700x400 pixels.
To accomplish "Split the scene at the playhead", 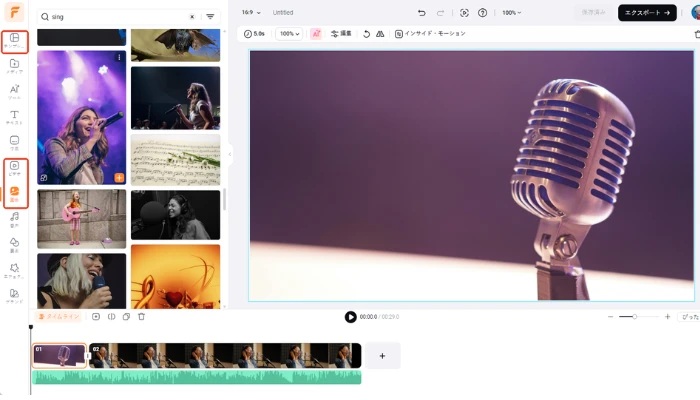I will 112,317.
